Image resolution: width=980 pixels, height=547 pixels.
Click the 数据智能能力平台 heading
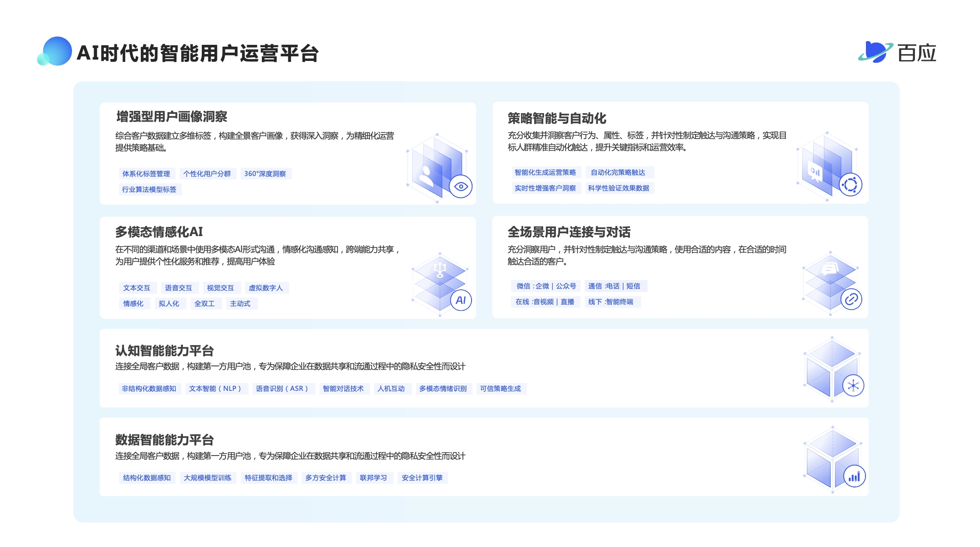[164, 440]
